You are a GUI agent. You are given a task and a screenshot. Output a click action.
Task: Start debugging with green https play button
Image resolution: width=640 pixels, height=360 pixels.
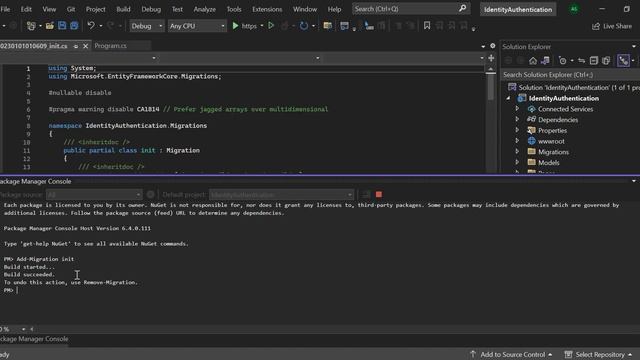[236, 26]
